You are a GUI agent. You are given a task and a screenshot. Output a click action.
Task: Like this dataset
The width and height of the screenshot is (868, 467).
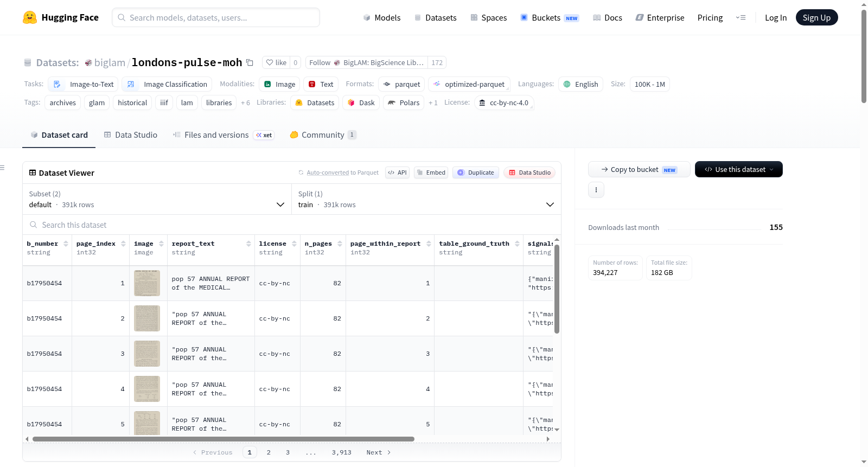[x=276, y=62]
